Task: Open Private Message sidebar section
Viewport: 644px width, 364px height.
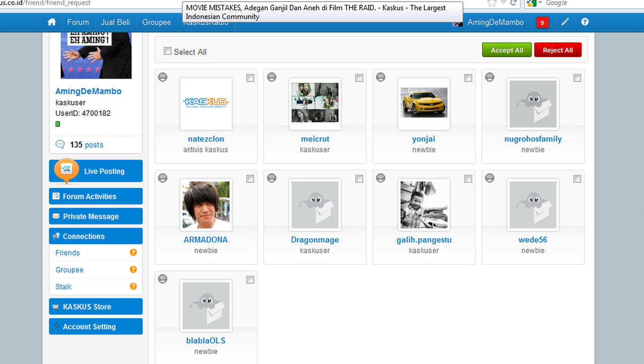Action: (x=96, y=216)
